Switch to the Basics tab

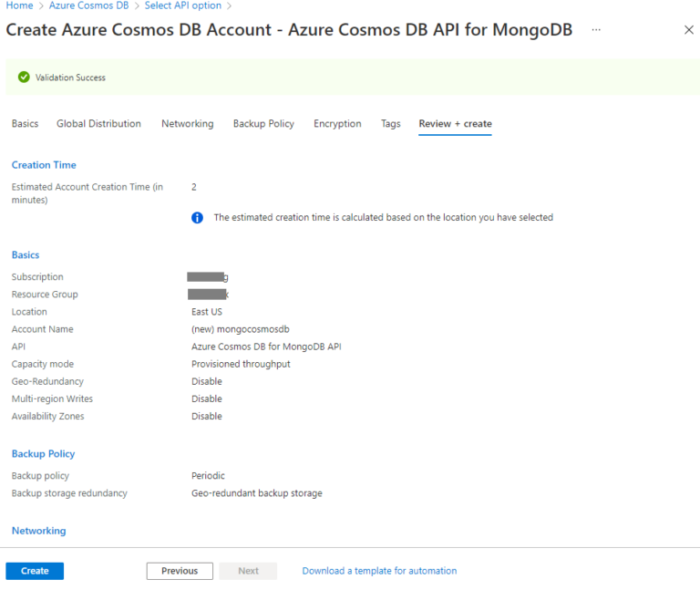25,124
